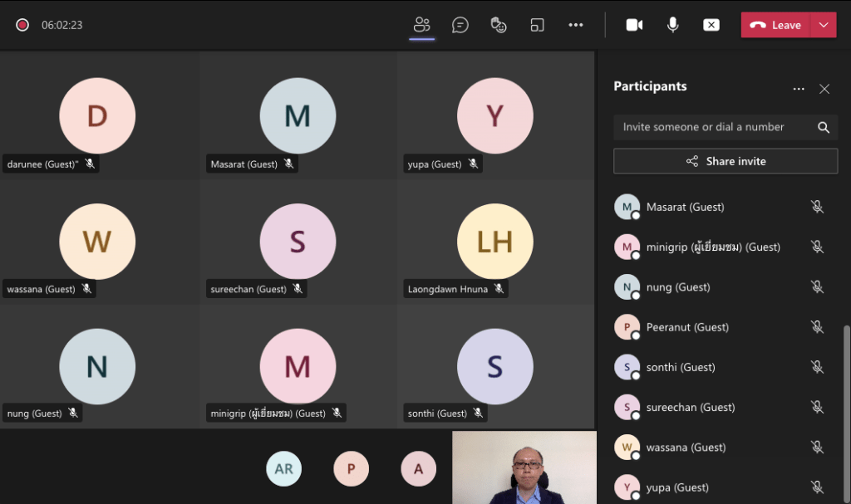Expand the Leave button dropdown arrow
This screenshot has width=851, height=504.
pyautogui.click(x=824, y=25)
